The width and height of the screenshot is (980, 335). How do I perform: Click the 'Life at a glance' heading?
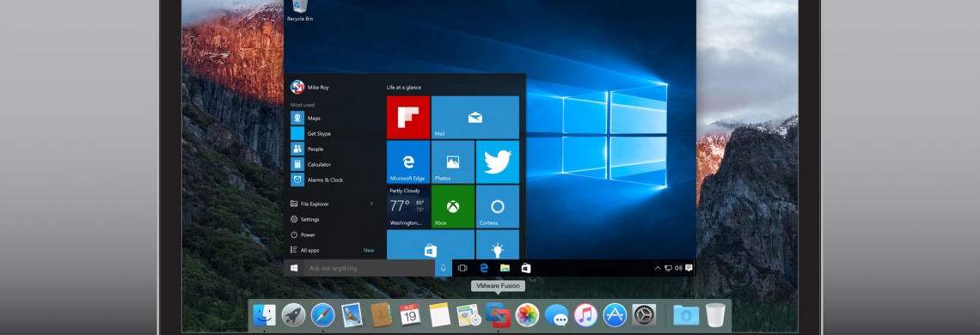(x=404, y=88)
